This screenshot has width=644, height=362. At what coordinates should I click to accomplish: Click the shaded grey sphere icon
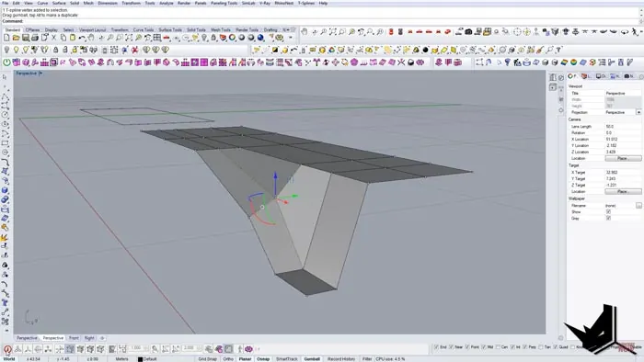241,38
